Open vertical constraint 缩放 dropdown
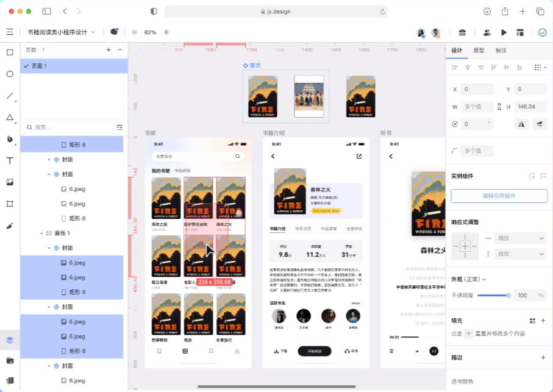The width and height of the screenshot is (553, 392). tap(520, 254)
